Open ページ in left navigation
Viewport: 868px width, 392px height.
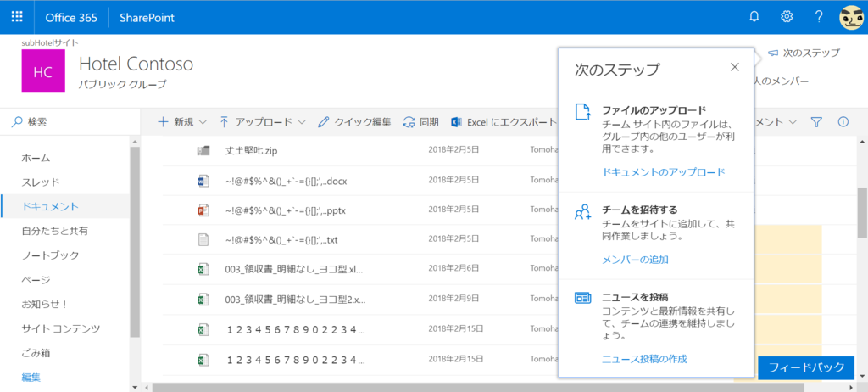pos(36,279)
